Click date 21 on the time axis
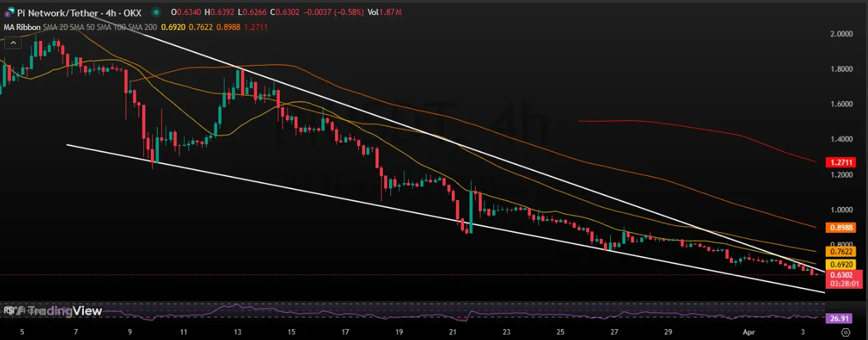Viewport: 868px width, 340px height. click(453, 332)
